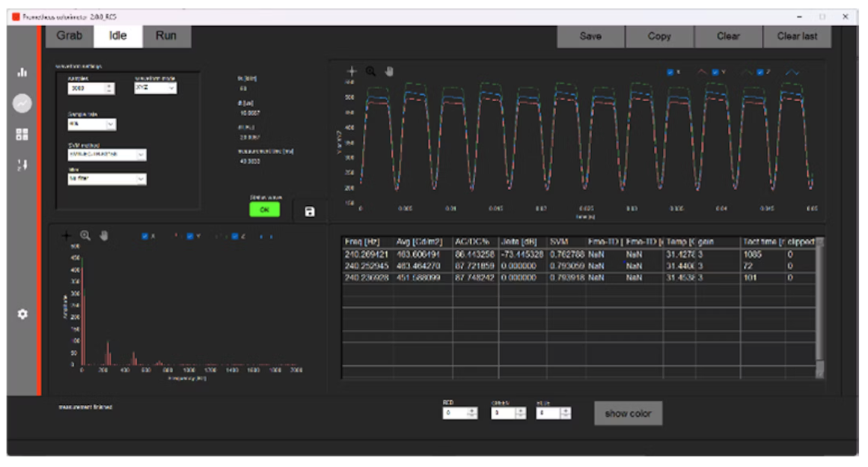Click the save disk icon beside OK
This screenshot has height=467, width=868.
pos(310,212)
